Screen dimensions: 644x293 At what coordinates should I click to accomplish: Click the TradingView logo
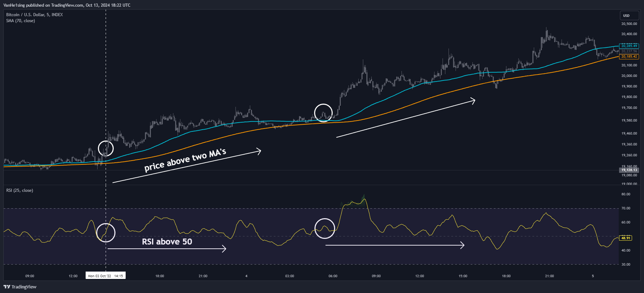20,287
